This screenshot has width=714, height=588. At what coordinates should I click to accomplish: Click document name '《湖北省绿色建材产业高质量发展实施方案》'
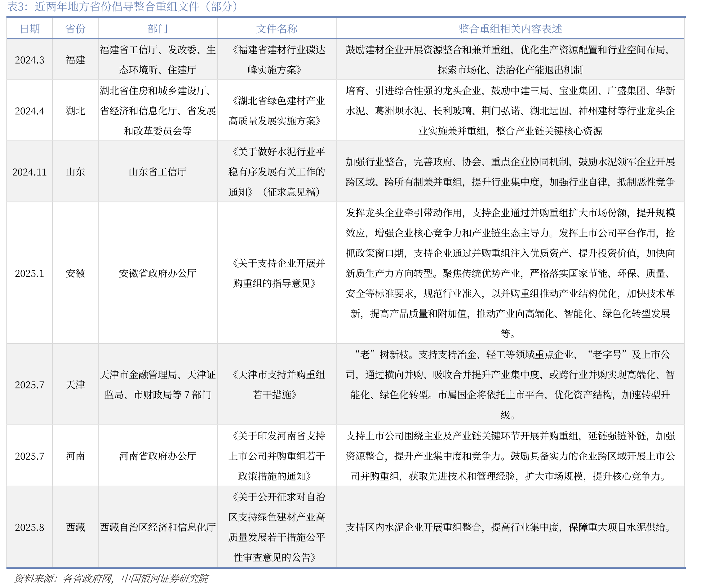[276, 111]
